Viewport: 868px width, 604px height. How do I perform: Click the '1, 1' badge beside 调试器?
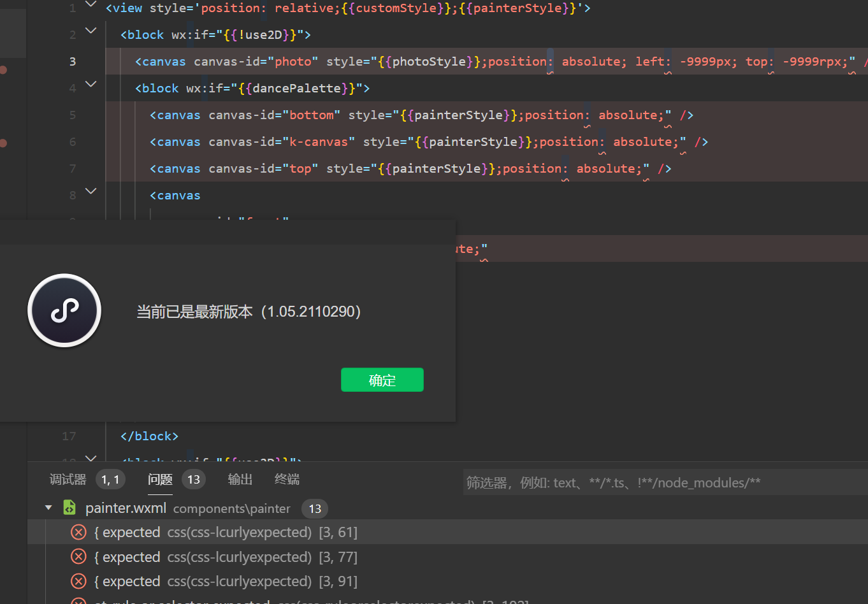(110, 479)
